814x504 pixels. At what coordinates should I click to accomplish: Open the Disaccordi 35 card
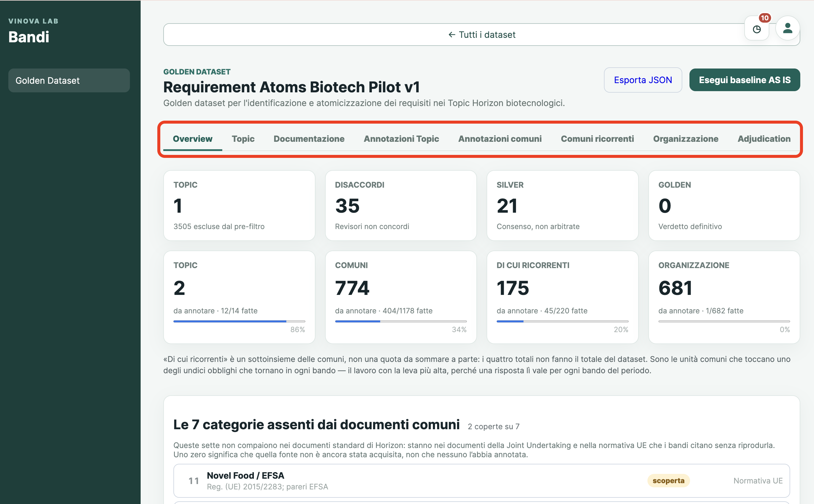coord(401,205)
